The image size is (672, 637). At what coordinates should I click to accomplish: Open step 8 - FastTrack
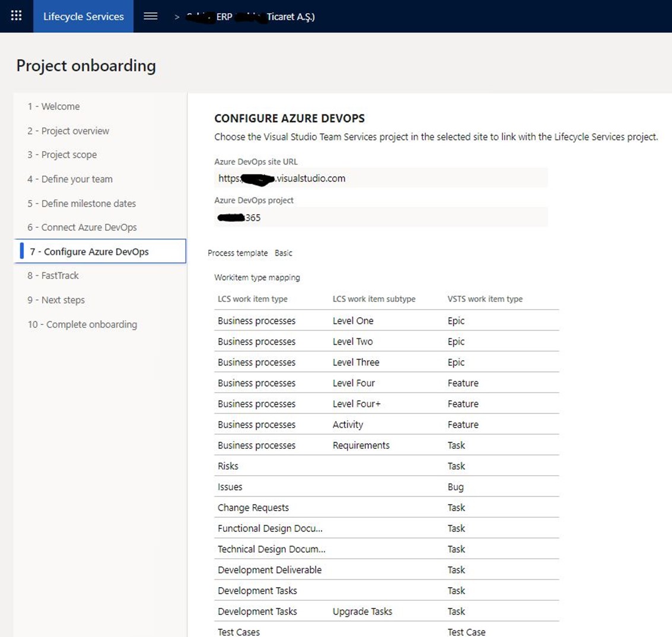[53, 276]
